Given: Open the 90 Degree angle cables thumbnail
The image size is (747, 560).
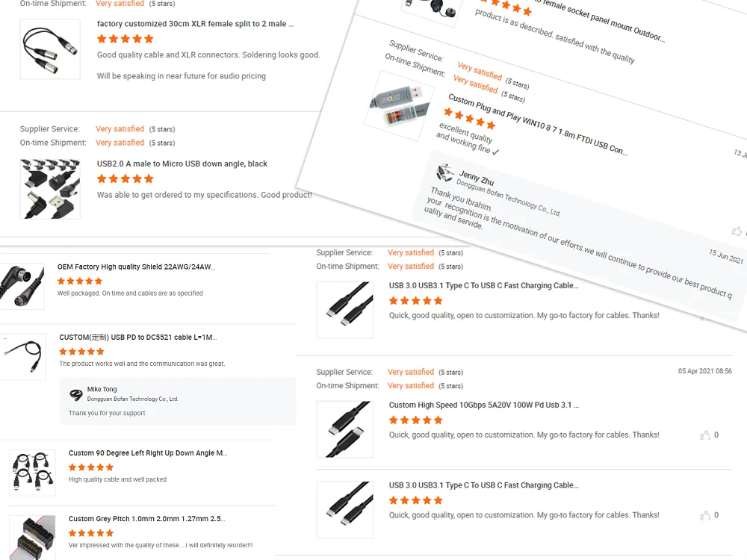Looking at the screenshot, I should [32, 473].
